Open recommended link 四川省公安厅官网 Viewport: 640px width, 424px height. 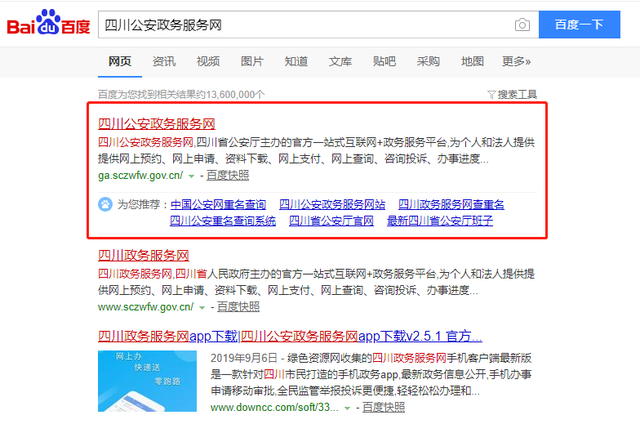[x=331, y=221]
